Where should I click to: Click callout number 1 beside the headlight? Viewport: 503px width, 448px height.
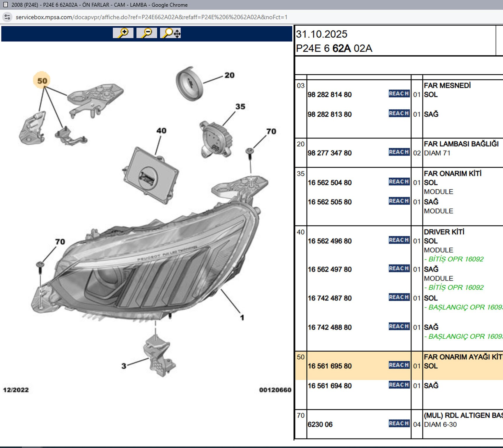[242, 318]
